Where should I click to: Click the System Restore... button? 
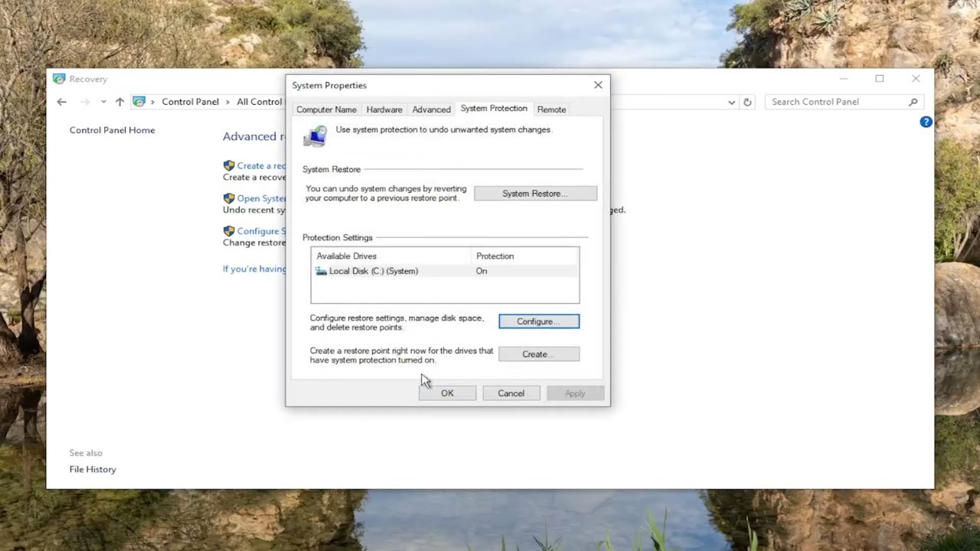pyautogui.click(x=535, y=194)
